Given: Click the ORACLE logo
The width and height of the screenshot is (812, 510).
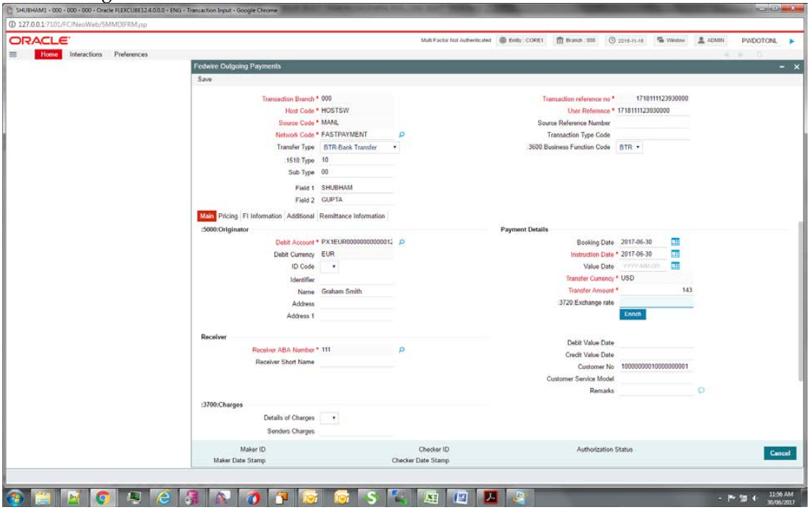Looking at the screenshot, I should click(x=40, y=40).
